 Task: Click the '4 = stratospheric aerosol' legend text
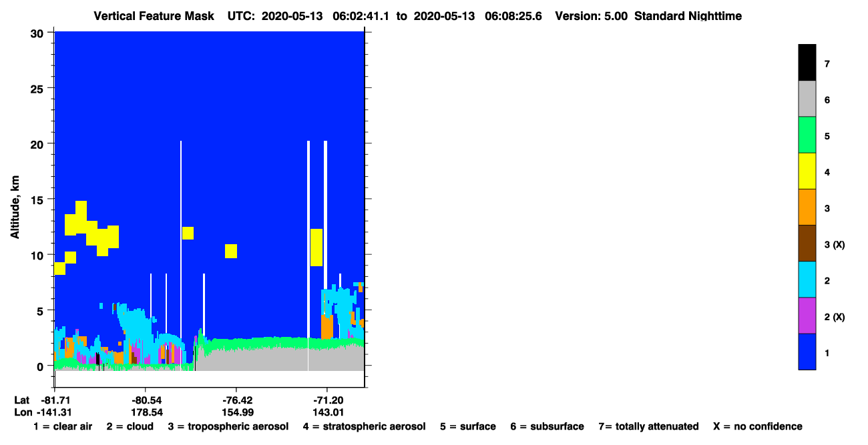364,426
